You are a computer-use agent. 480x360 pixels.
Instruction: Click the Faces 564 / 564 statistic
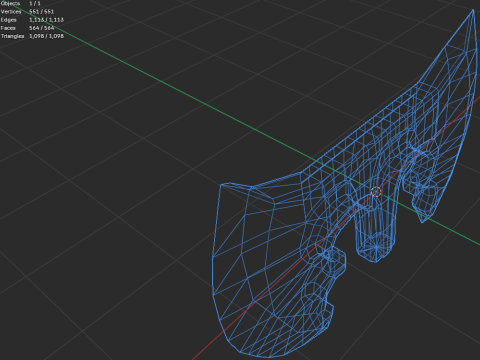click(x=27, y=28)
